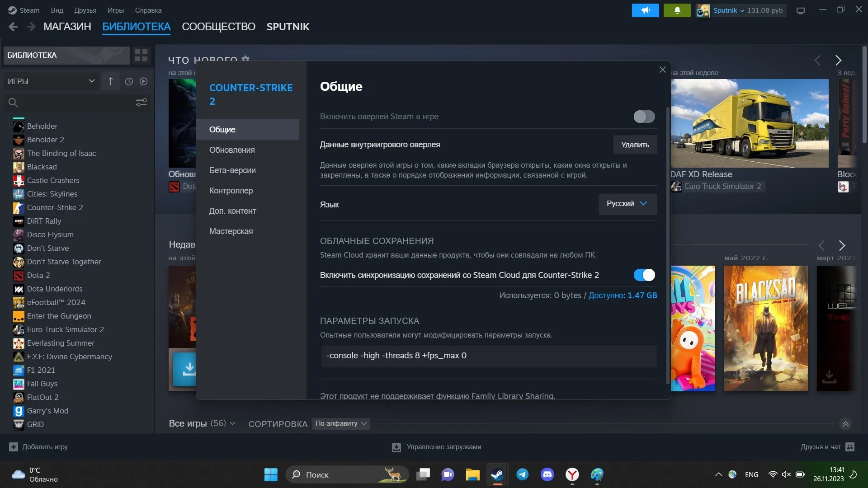Screen dimensions: 868x488
Task: Click Добавить игру label
Action: point(45,447)
